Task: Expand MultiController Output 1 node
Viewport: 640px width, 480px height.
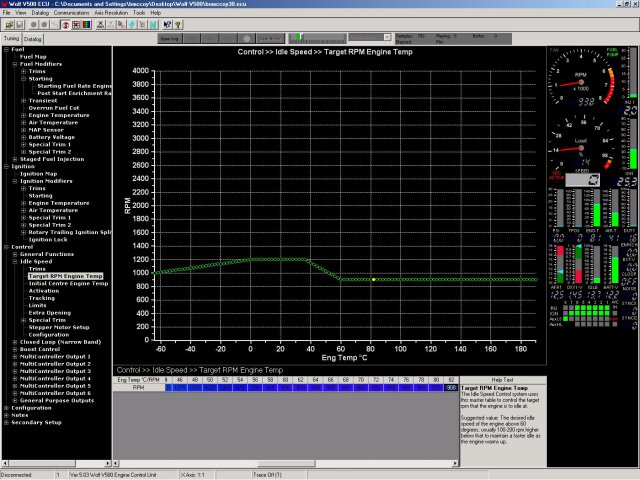Action: [14, 356]
